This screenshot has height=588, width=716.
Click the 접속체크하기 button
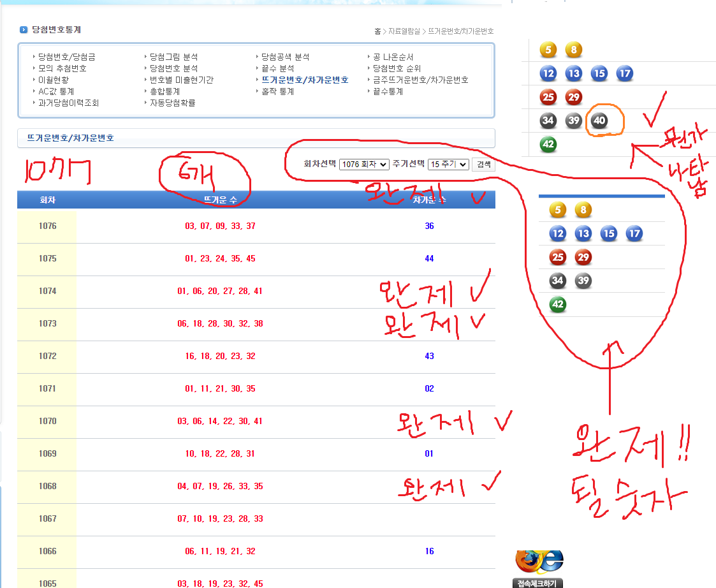pyautogui.click(x=537, y=583)
